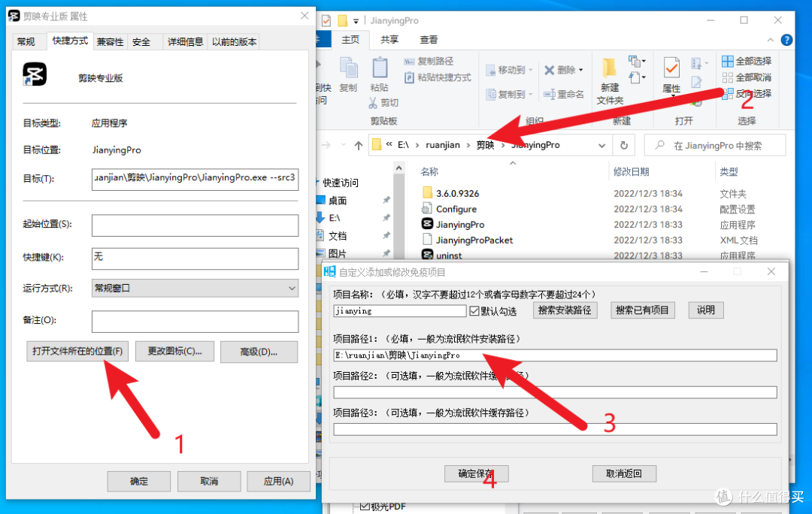This screenshot has width=812, height=514.
Task: Click the blue help question mark icon
Action: coord(786,40)
